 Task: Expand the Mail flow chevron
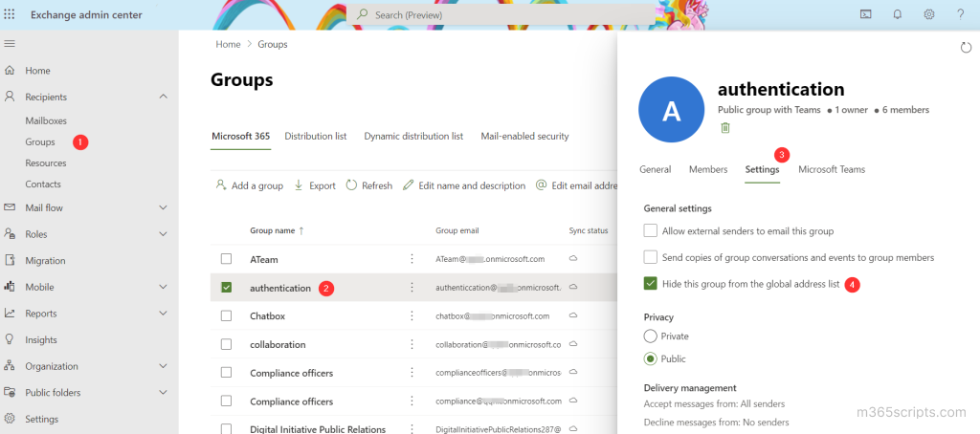pos(163,207)
